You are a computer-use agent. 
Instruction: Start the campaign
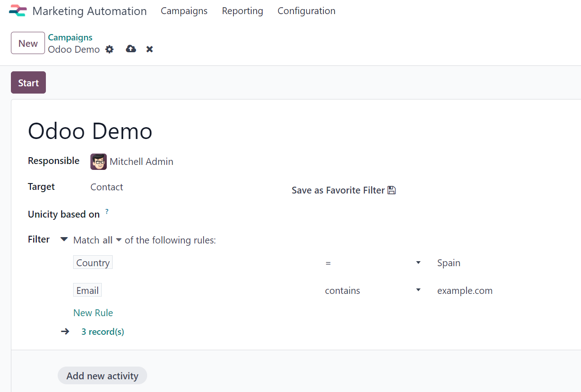tap(28, 83)
